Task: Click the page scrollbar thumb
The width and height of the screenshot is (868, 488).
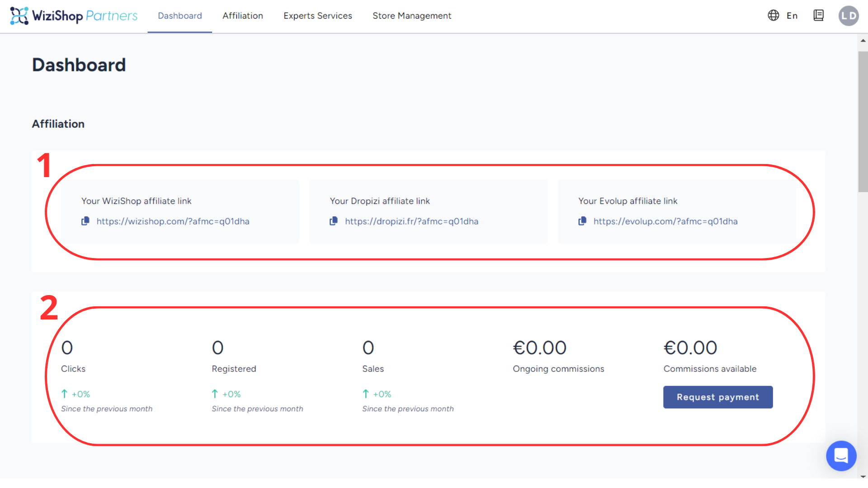Action: point(863,122)
